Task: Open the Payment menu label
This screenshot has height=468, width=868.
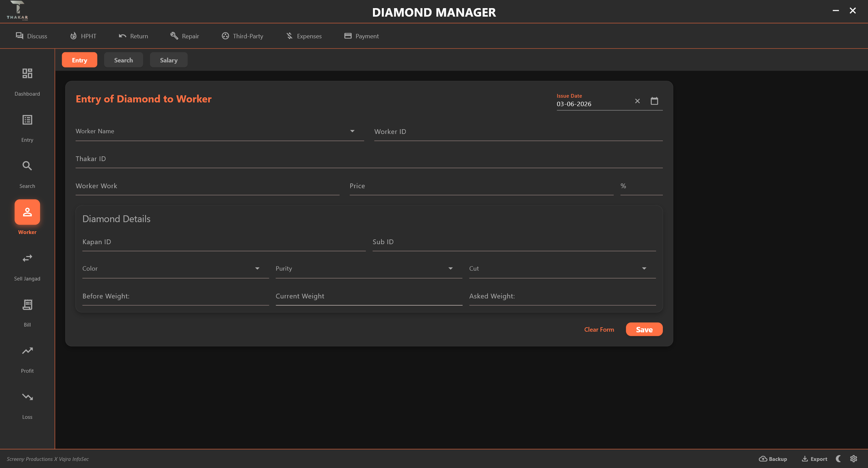Action: (367, 36)
